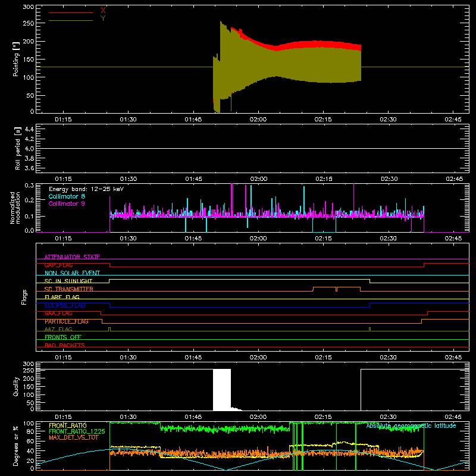Click the 150 tick on Pointing axis
476x476 pixels.
click(x=29, y=59)
